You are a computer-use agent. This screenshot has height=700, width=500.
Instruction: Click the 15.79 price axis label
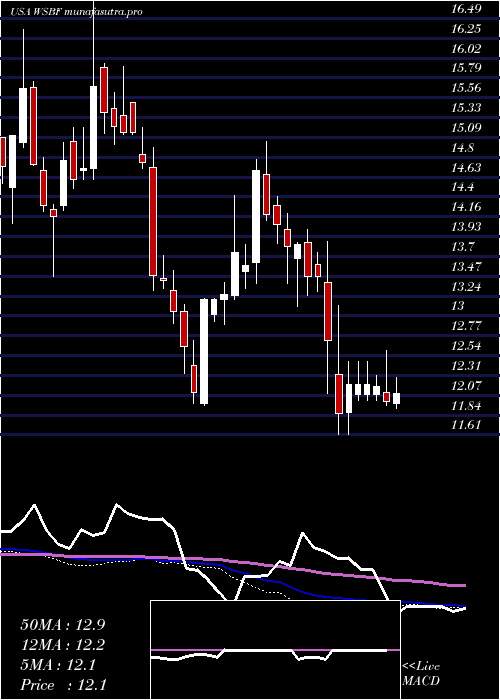pyautogui.click(x=466, y=68)
